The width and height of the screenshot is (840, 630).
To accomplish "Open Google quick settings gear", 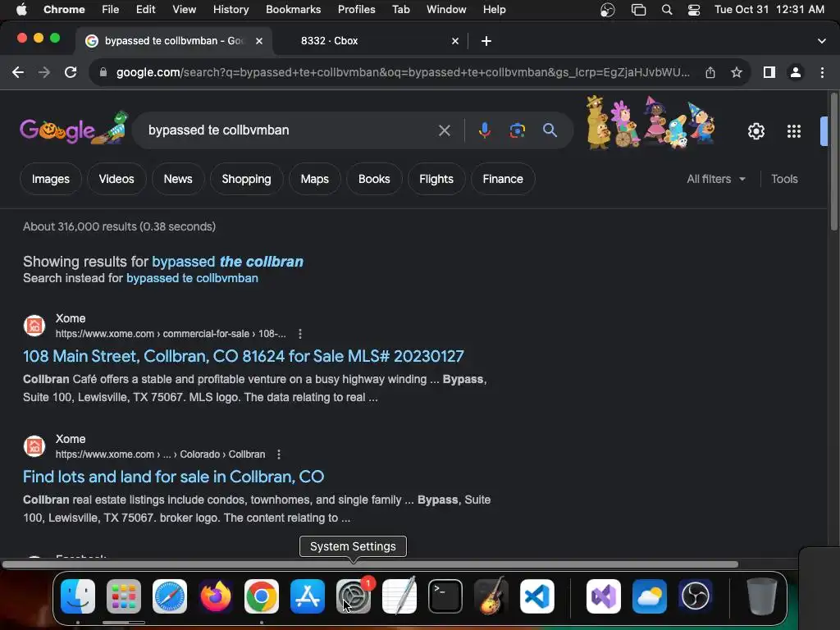I will (756, 131).
